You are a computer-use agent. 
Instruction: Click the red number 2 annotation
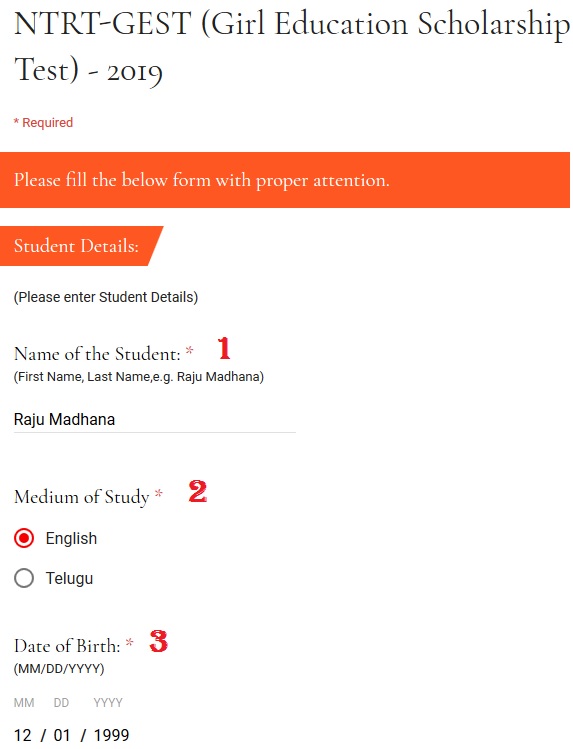(x=198, y=492)
